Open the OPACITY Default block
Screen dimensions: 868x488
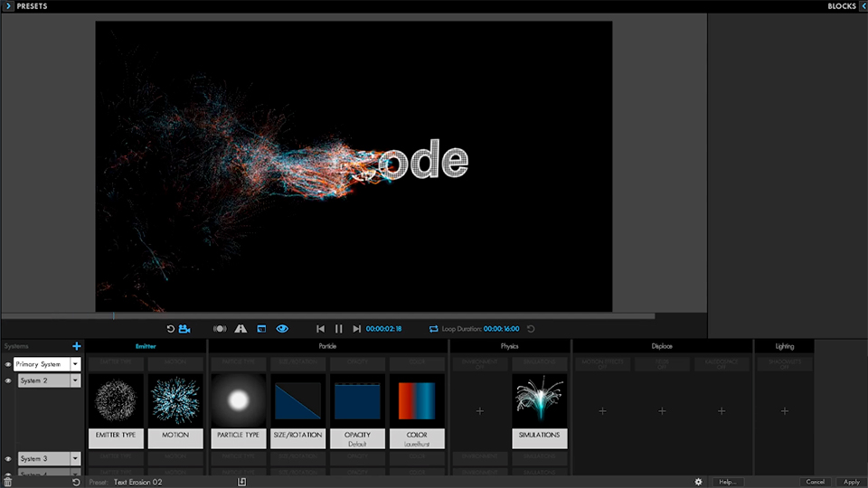pos(358,410)
